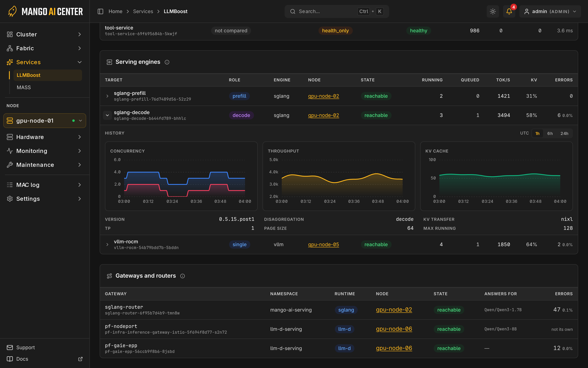The height and width of the screenshot is (368, 588).
Task: Open the notifications bell
Action: coord(509,11)
